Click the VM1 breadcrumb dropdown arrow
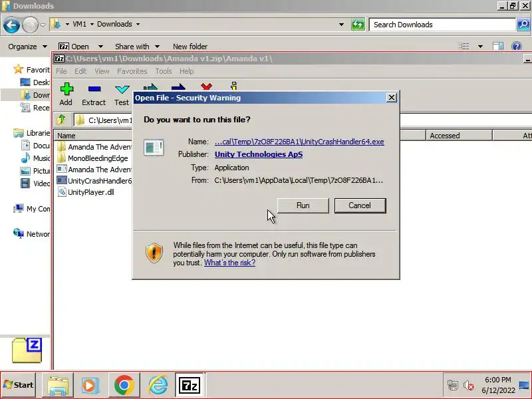The image size is (532, 399). coord(92,25)
